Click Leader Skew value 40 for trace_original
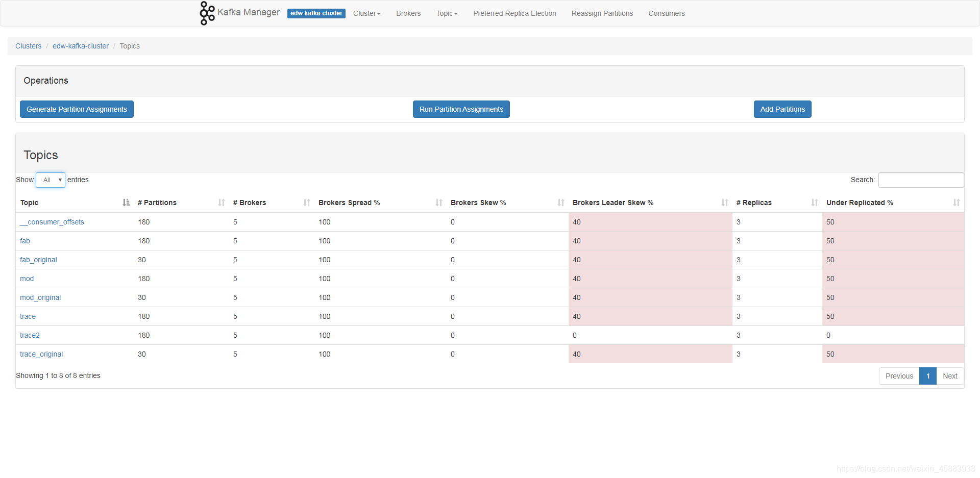 [x=577, y=354]
